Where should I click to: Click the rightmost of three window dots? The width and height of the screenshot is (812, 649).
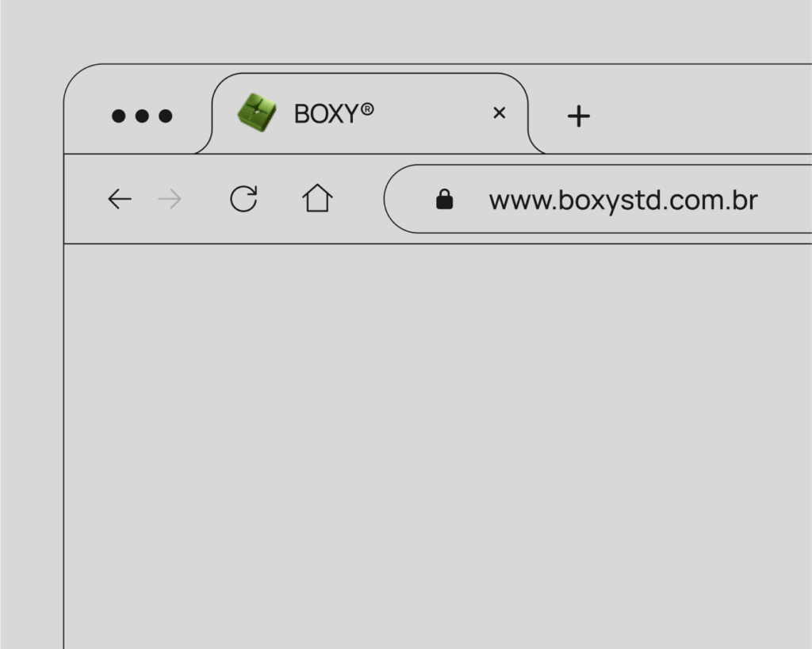[x=165, y=116]
